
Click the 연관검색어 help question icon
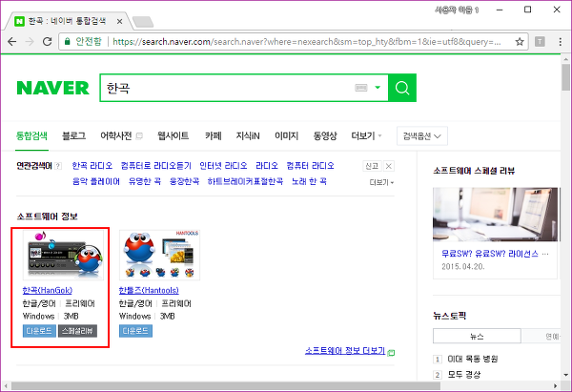(x=58, y=166)
